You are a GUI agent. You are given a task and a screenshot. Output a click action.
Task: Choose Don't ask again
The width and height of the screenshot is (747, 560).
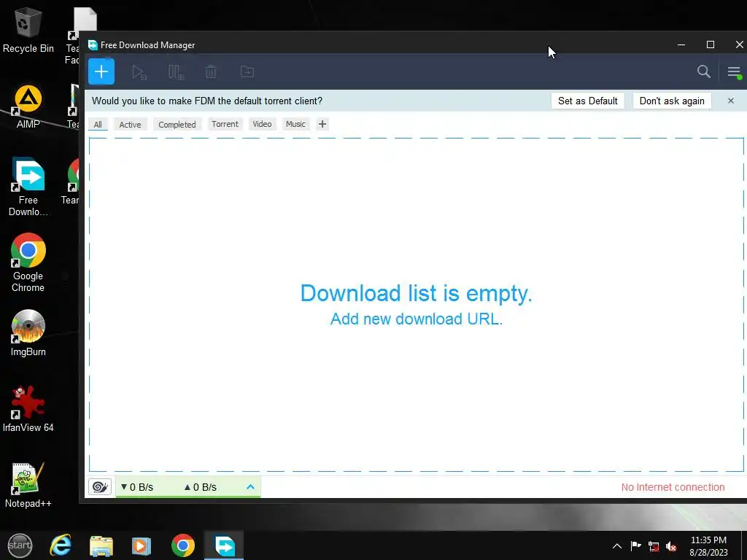tap(672, 101)
